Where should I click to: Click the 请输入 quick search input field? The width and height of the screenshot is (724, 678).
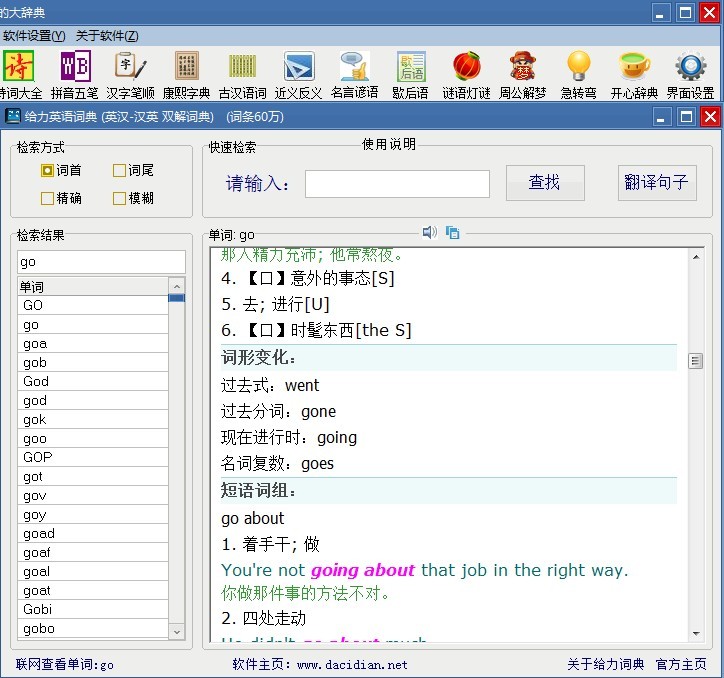pyautogui.click(x=397, y=184)
